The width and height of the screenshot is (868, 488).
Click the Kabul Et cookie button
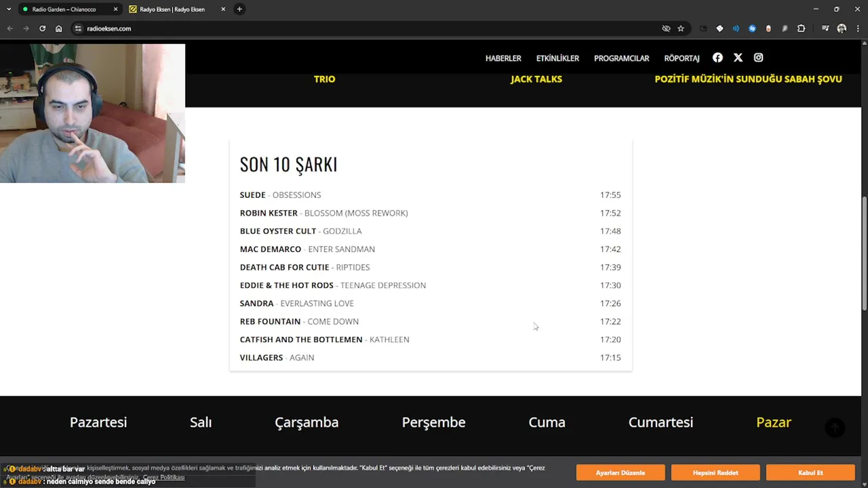810,472
